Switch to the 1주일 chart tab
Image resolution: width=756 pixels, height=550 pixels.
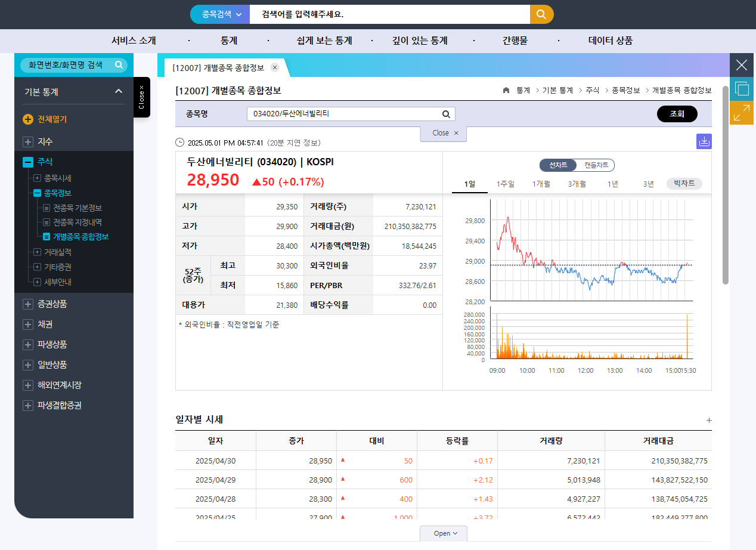pyautogui.click(x=504, y=184)
